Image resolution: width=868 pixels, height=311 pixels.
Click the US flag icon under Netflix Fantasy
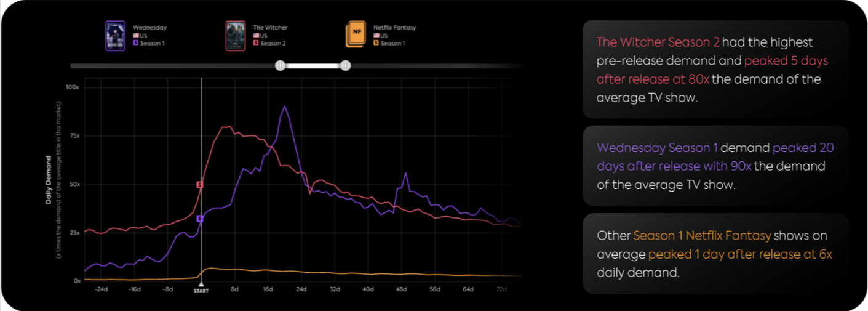coord(376,36)
